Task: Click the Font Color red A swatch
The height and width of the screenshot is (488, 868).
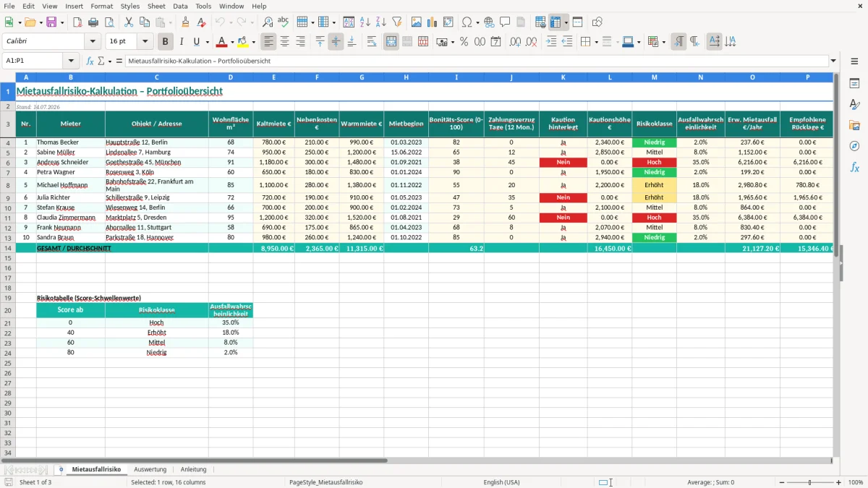Action: coord(222,42)
